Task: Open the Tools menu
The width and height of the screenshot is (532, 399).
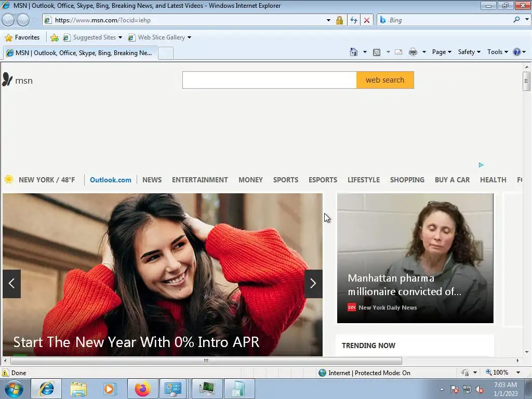Action: [x=497, y=52]
